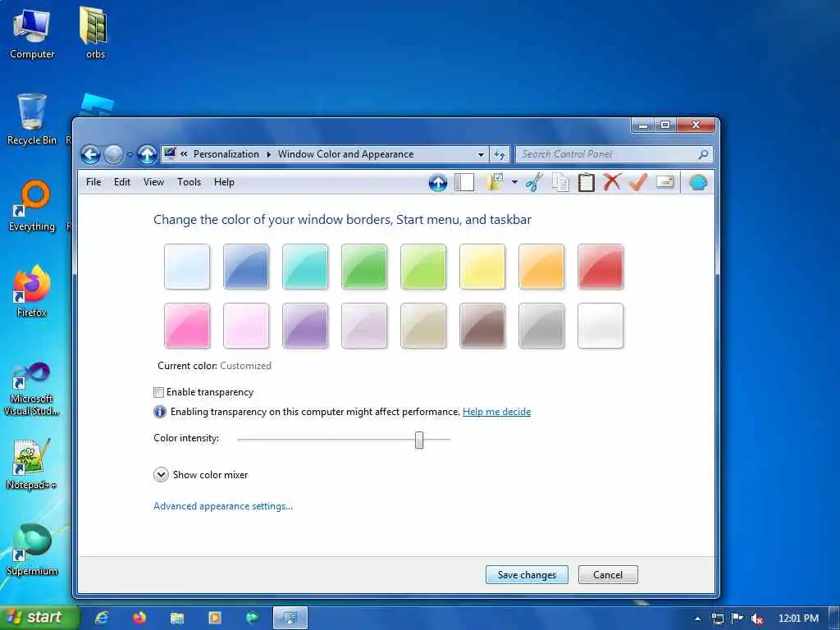This screenshot has width=840, height=630.
Task: Click the blue Back arrow button
Action: tap(90, 155)
